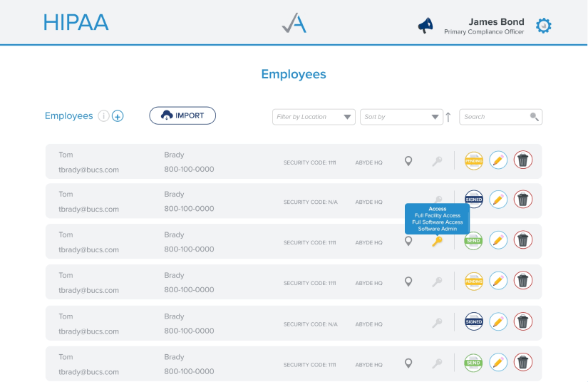Click the HIPAA logo in header

tap(76, 23)
